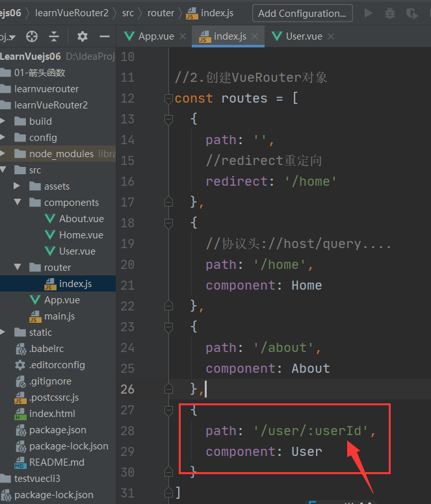Click the Debug bug icon
431x504 pixels.
click(x=390, y=13)
